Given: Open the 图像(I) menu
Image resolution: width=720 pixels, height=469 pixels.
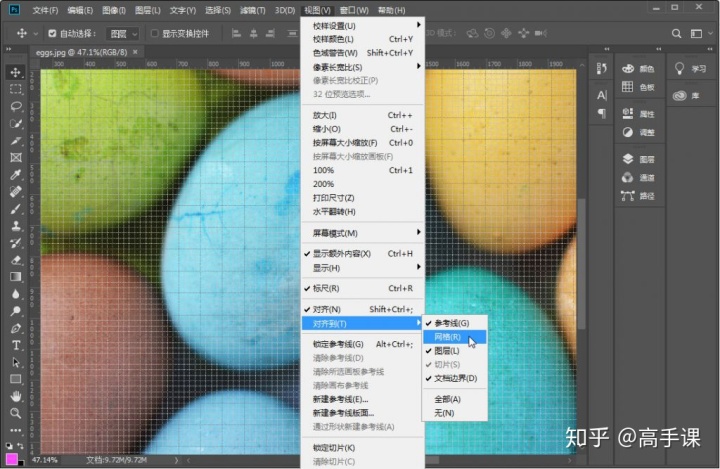Looking at the screenshot, I should click(x=114, y=10).
